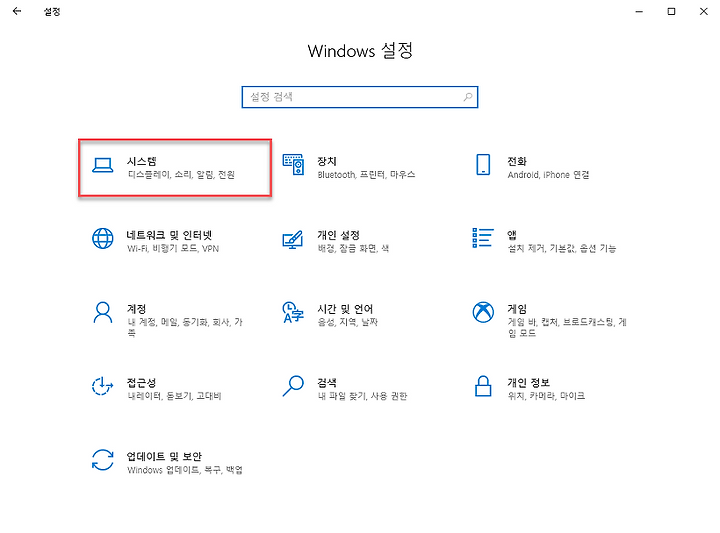The width and height of the screenshot is (720, 533).
Task: Open the 앱 list icon
Action: point(483,238)
